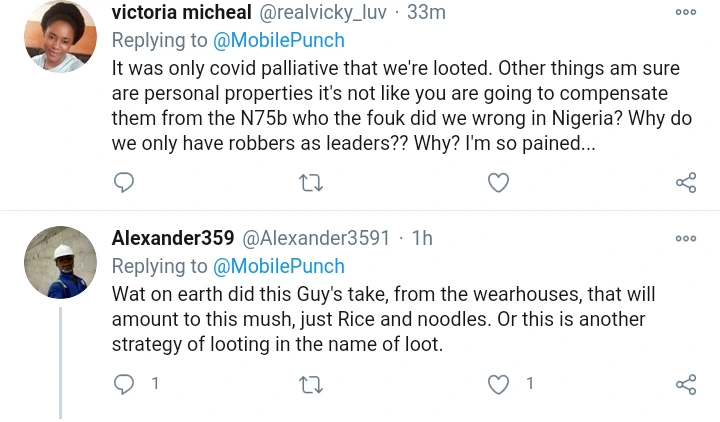The height and width of the screenshot is (422, 720).
Task: Share victoria micheal's tweet
Action: [686, 182]
